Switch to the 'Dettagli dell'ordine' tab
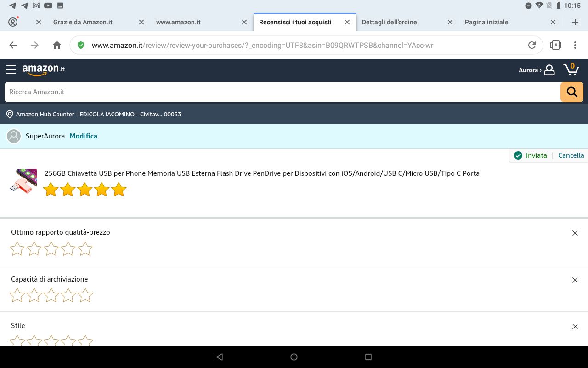The height and width of the screenshot is (368, 588). tap(390, 22)
